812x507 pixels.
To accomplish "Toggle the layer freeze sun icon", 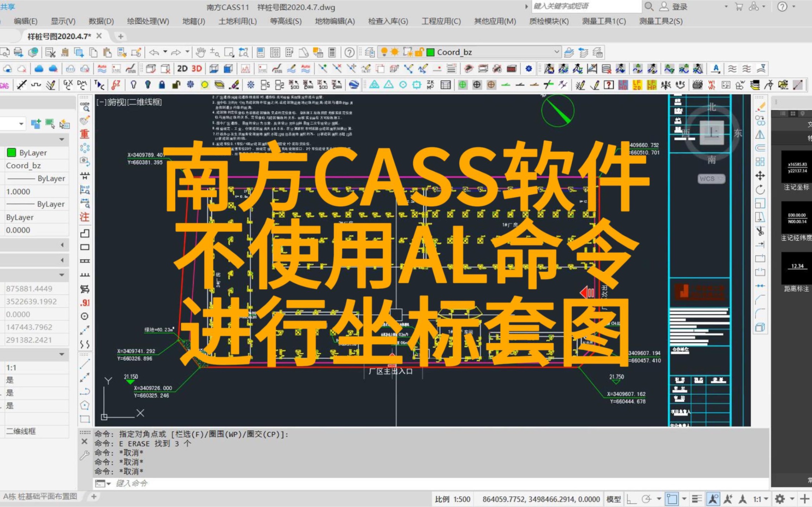I will click(395, 52).
